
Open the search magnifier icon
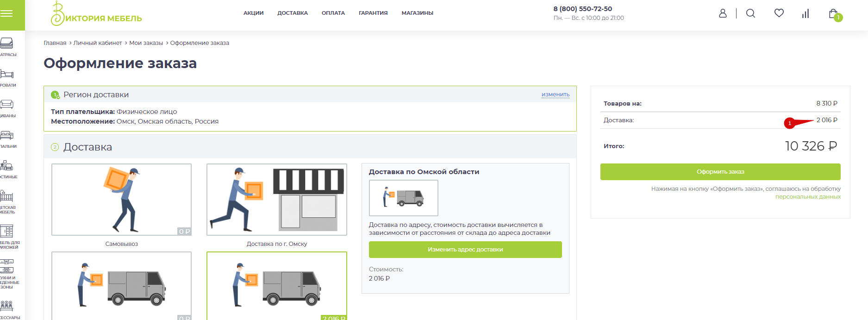point(751,13)
